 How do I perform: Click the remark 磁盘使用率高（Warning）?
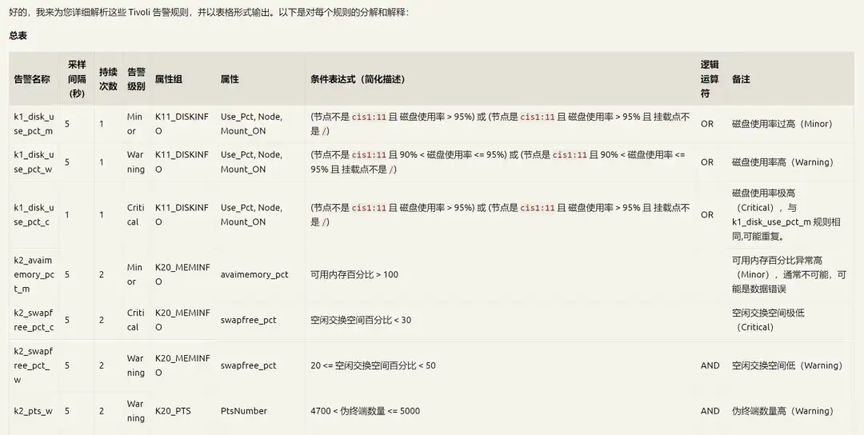click(783, 162)
